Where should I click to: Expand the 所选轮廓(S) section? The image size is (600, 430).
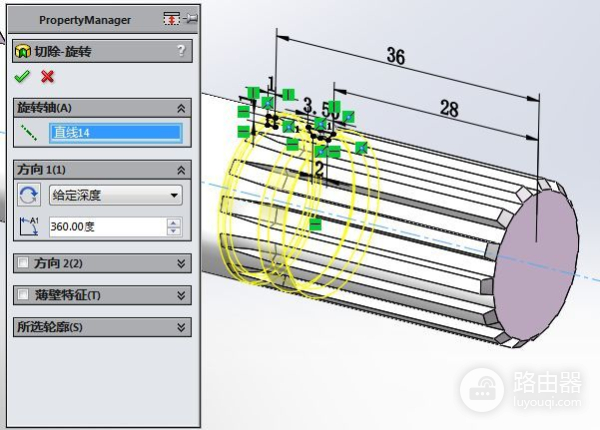(x=181, y=327)
